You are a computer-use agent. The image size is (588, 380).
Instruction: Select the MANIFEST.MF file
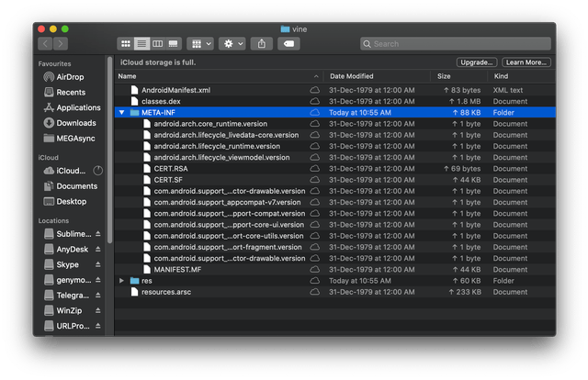click(x=335, y=270)
